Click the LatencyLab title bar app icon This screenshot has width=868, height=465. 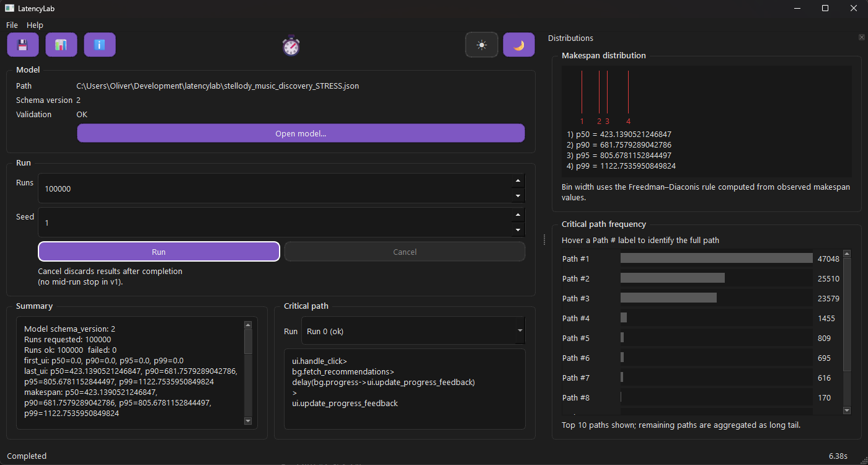click(10, 8)
